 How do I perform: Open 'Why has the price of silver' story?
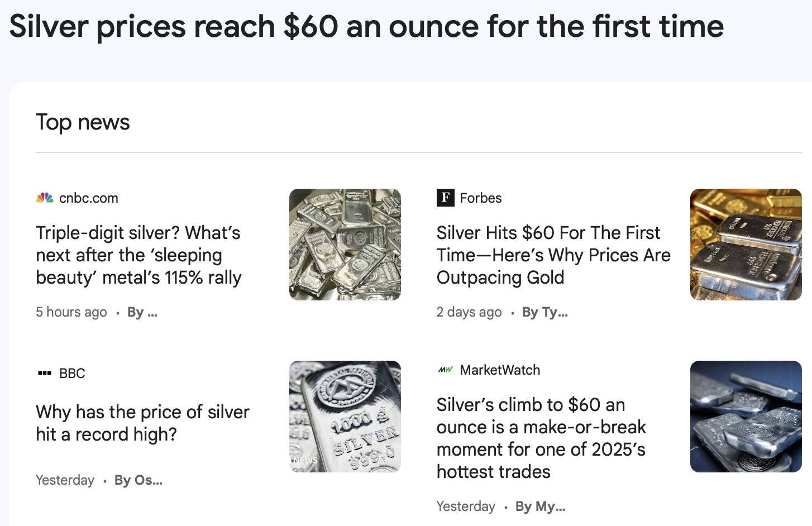142,423
